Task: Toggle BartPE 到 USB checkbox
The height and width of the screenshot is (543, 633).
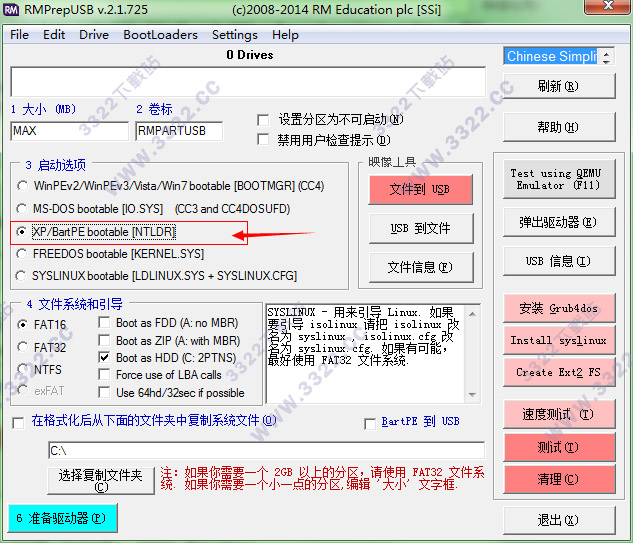Action: pyautogui.click(x=370, y=424)
